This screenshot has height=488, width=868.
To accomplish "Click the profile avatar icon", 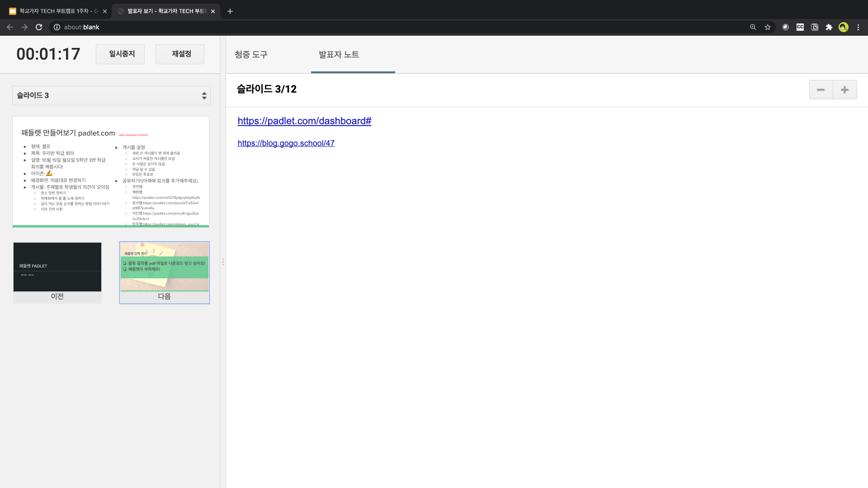I will coord(844,27).
